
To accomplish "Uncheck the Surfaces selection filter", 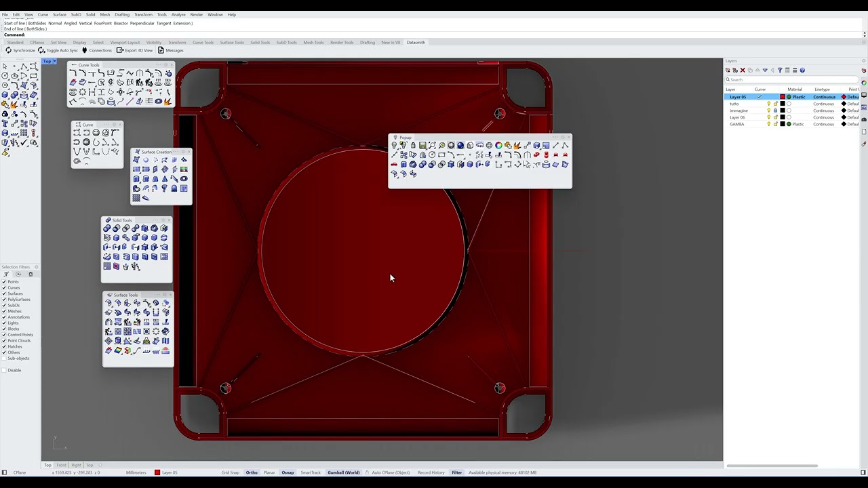I will pyautogui.click(x=3, y=293).
